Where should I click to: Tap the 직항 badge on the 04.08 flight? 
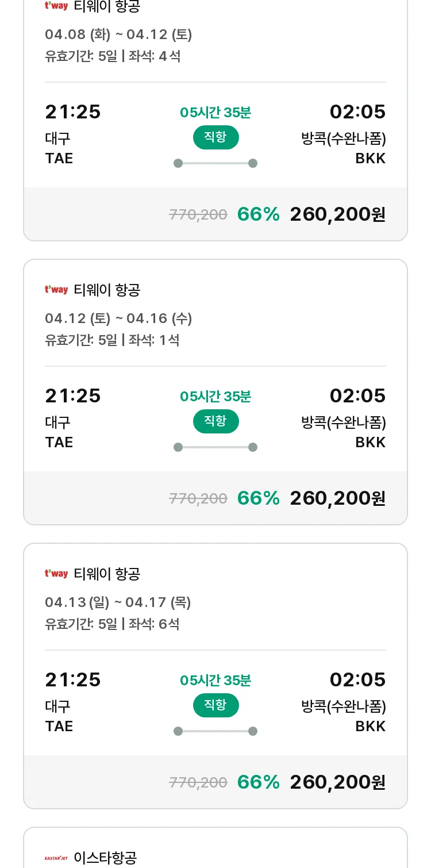click(x=215, y=137)
